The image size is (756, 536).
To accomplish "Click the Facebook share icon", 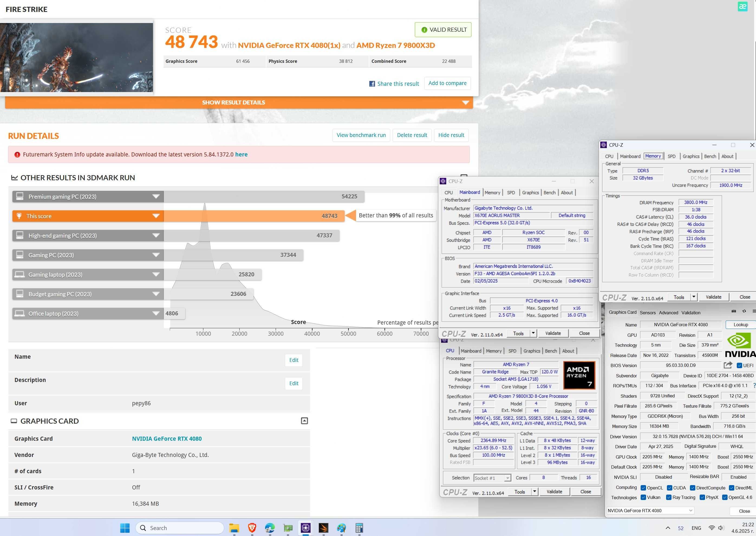I will (372, 84).
